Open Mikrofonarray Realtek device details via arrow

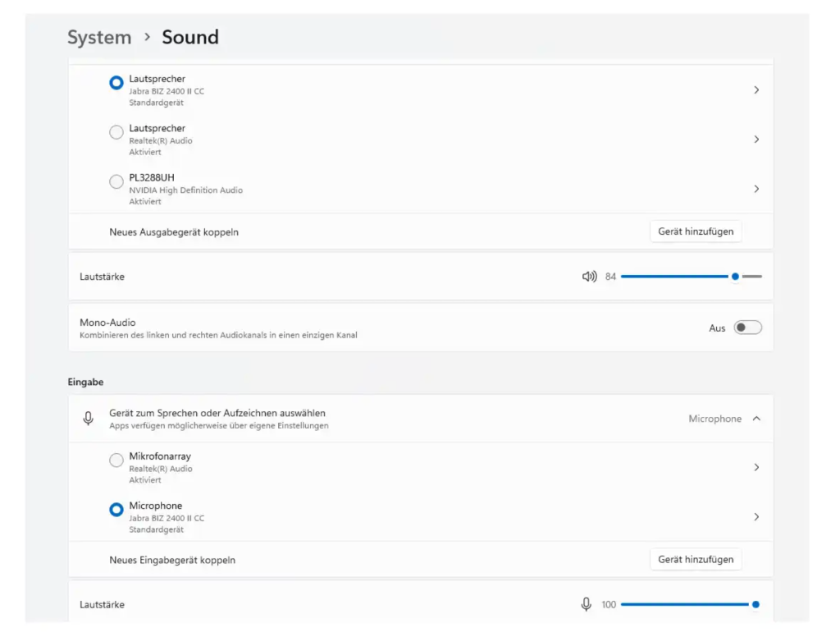pos(756,467)
